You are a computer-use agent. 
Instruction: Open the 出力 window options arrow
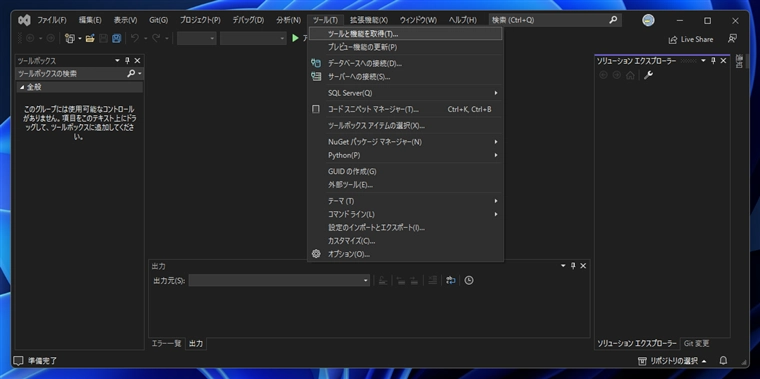pyautogui.click(x=563, y=266)
